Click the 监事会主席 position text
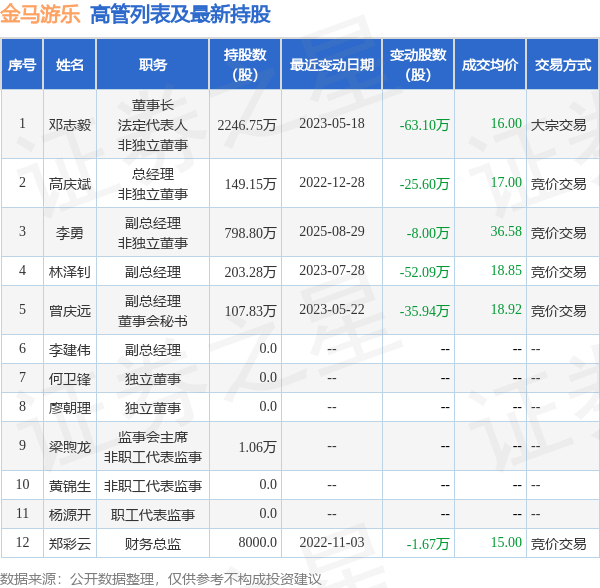The image size is (600, 588). 153,437
